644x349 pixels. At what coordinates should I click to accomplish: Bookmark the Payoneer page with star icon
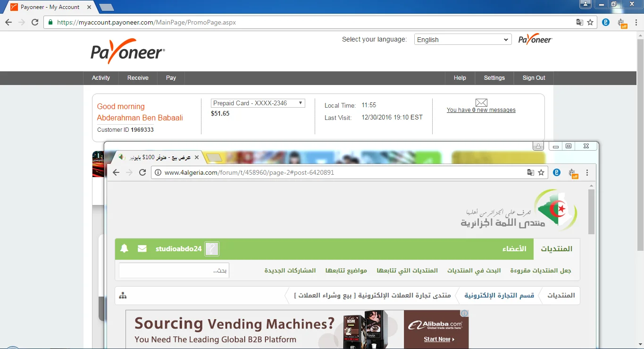[590, 22]
